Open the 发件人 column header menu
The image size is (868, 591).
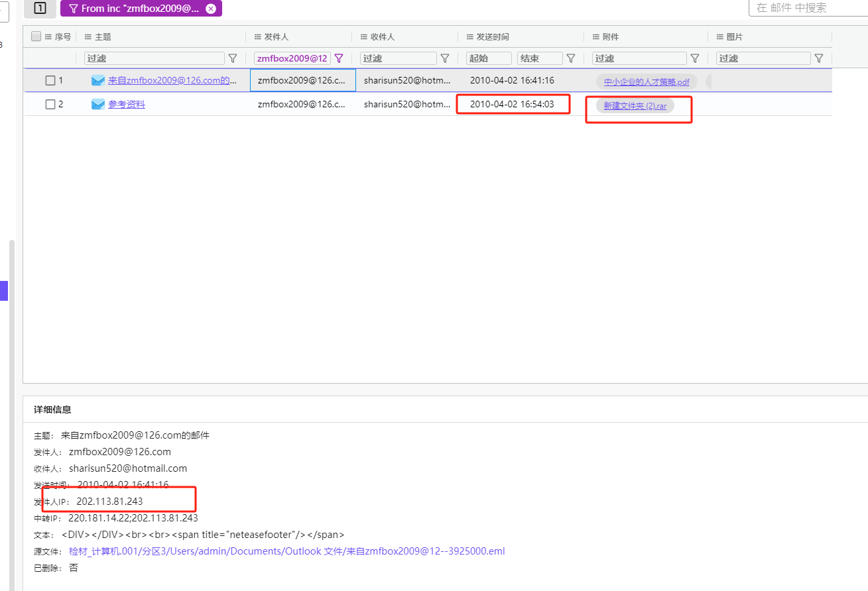pos(258,37)
